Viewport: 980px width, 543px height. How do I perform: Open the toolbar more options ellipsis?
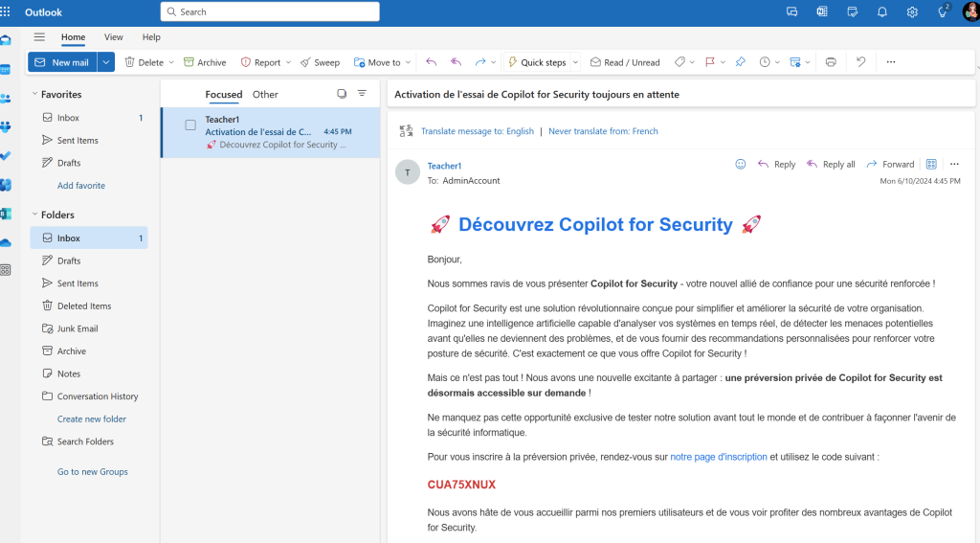click(x=891, y=62)
